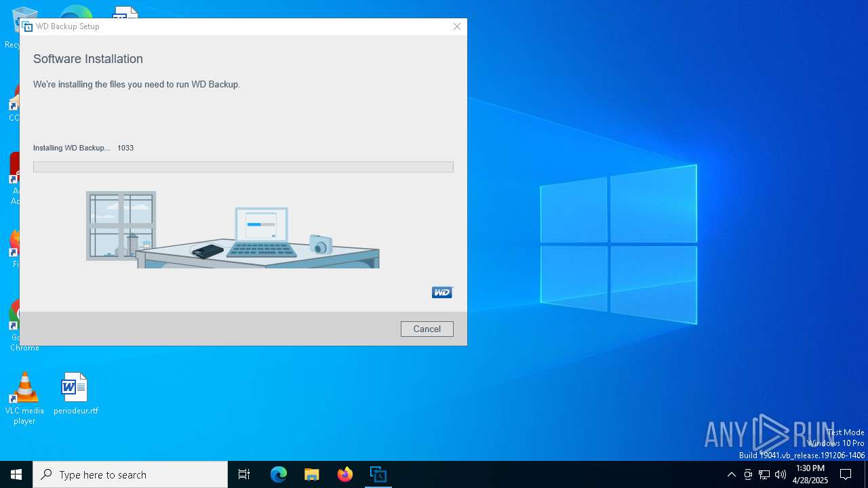This screenshot has height=488, width=868.
Task: Click the WD logo in installer
Action: (x=442, y=292)
